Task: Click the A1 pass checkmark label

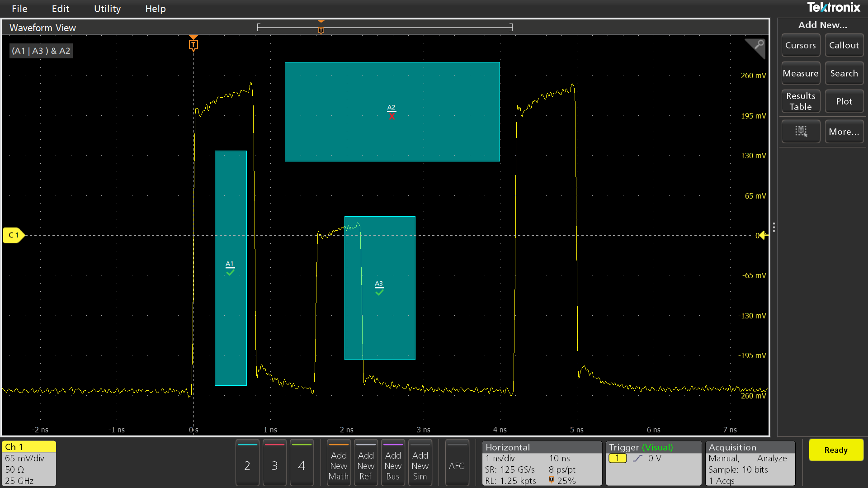Action: pyautogui.click(x=230, y=268)
